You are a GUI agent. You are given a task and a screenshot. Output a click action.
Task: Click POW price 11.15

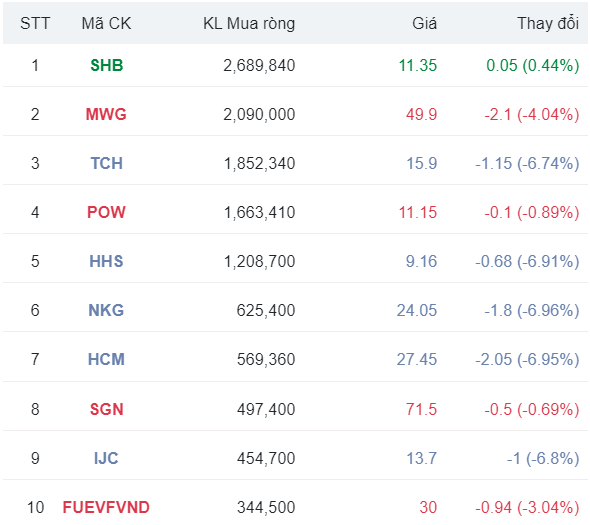418,212
